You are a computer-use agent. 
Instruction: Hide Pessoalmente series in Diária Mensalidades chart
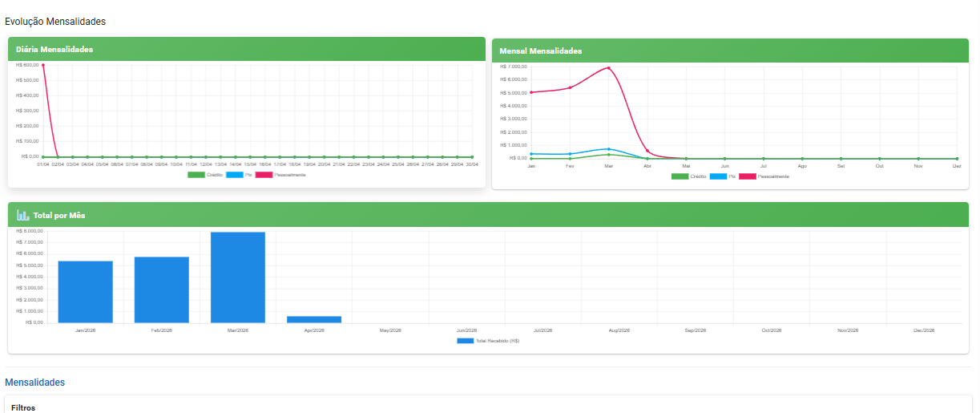(264, 174)
